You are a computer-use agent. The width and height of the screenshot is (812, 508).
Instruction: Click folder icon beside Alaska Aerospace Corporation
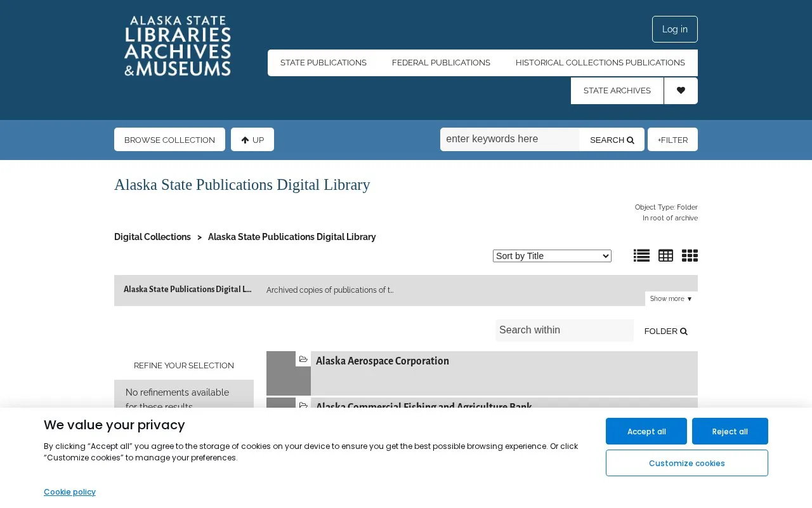303,359
